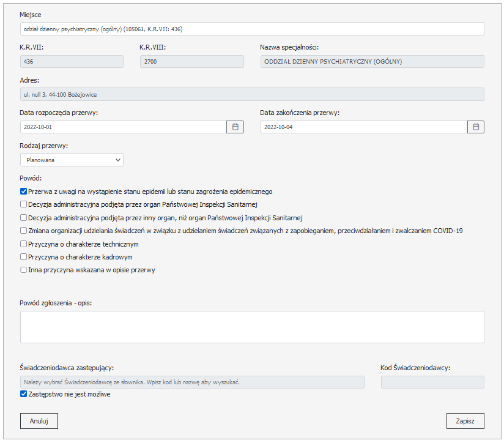The height and width of the screenshot is (443, 504).
Task: Uncheck the epidemic state break reason checkbox
Action: pyautogui.click(x=24, y=192)
